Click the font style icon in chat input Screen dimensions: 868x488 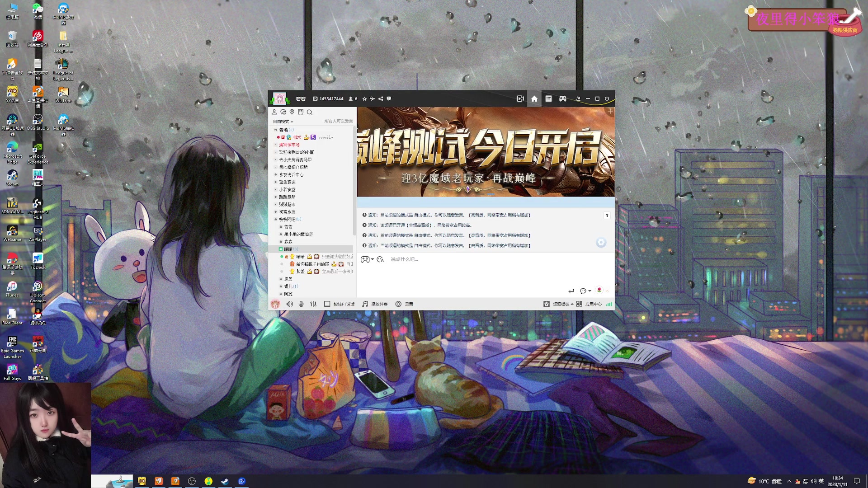[x=380, y=259]
